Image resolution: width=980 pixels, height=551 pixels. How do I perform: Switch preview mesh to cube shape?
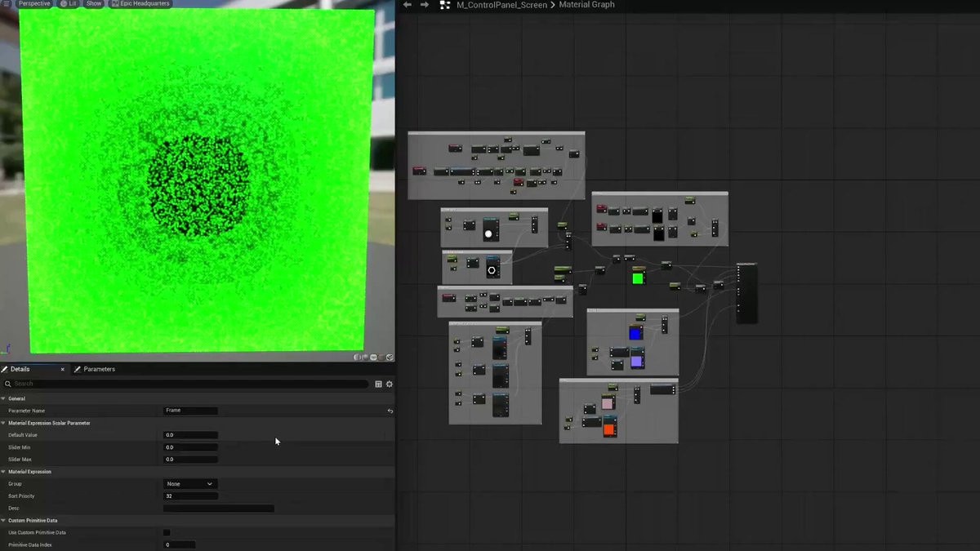tap(381, 357)
